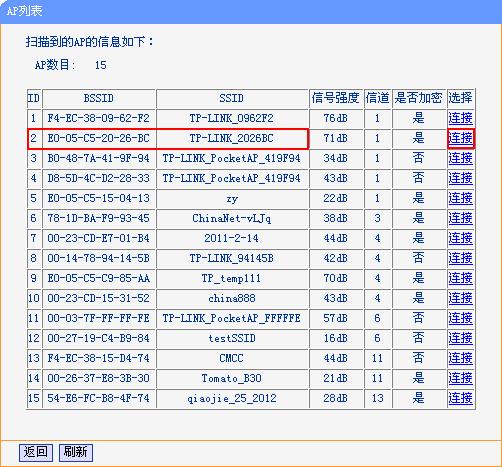Click the 返回 back button
This screenshot has width=502, height=467.
tap(36, 452)
